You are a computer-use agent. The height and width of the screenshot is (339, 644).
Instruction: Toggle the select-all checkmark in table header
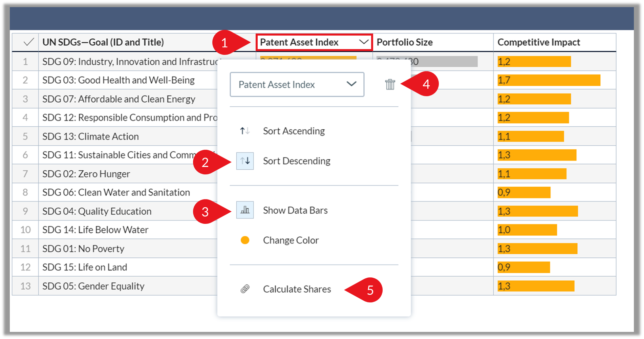click(x=28, y=42)
